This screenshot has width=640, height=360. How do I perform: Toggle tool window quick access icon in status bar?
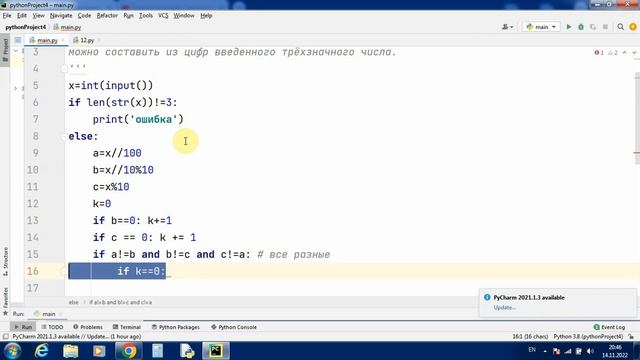tap(5, 337)
